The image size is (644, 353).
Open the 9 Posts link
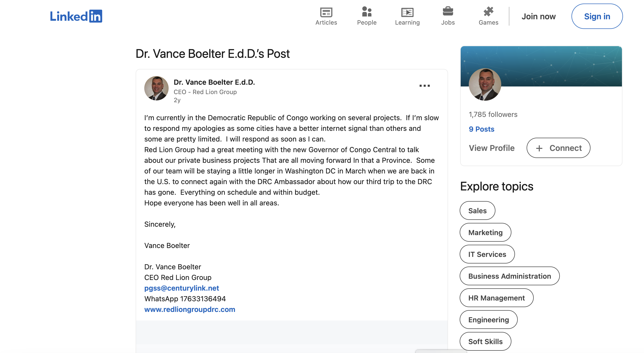481,129
